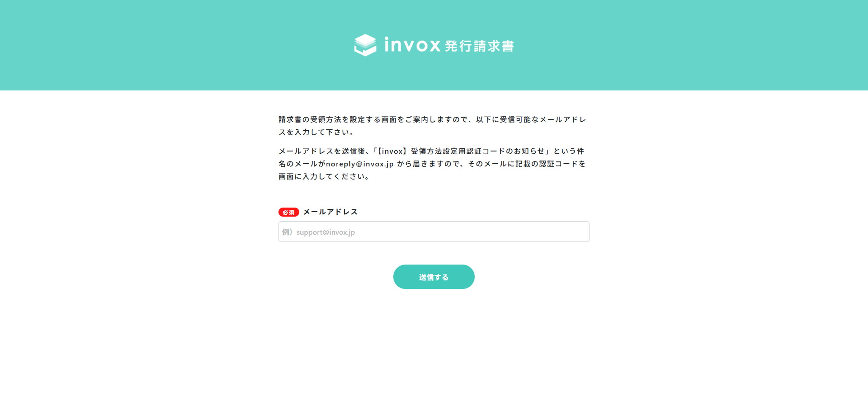This screenshot has height=412, width=868.
Task: Click the red 必須 required badge
Action: tap(288, 212)
